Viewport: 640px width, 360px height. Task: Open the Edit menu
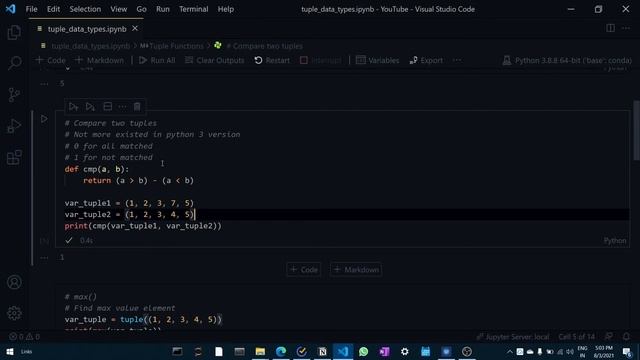point(53,9)
